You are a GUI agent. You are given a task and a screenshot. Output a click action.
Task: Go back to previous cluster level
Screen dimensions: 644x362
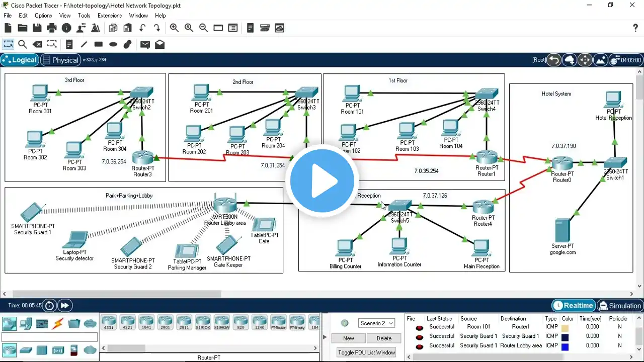click(553, 60)
